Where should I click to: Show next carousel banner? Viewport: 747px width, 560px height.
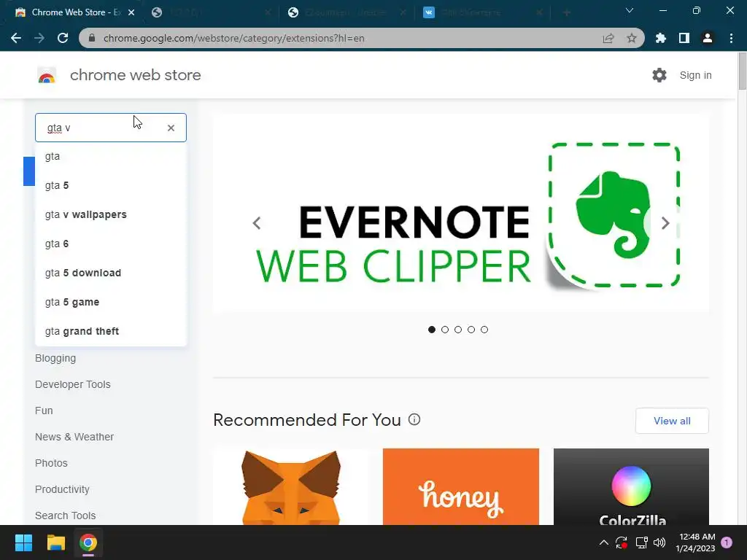[665, 223]
